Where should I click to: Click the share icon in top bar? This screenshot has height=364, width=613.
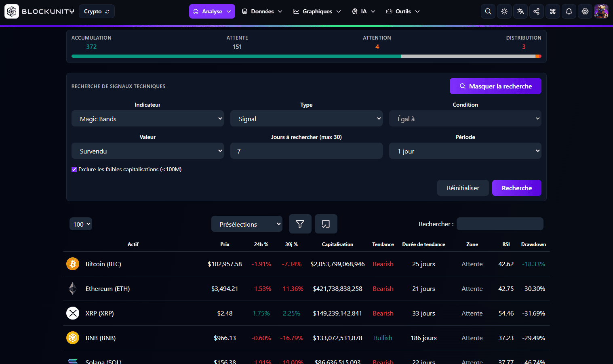(x=537, y=11)
